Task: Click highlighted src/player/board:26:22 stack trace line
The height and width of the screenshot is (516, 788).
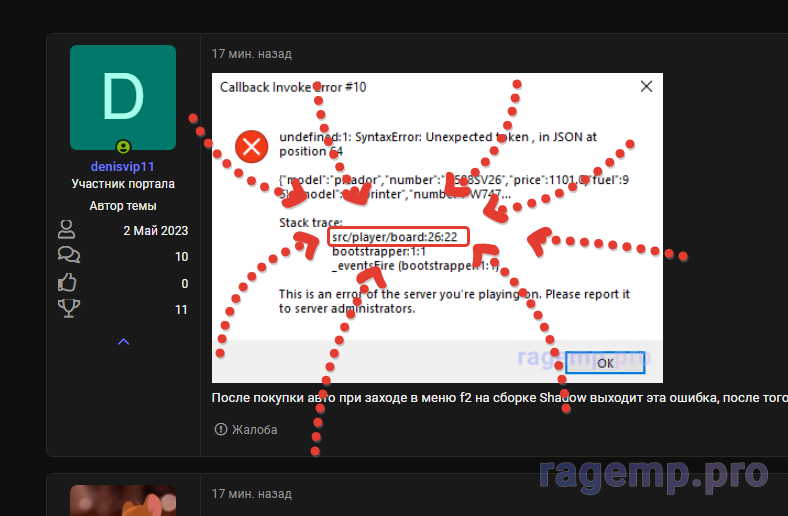Action: [398, 237]
